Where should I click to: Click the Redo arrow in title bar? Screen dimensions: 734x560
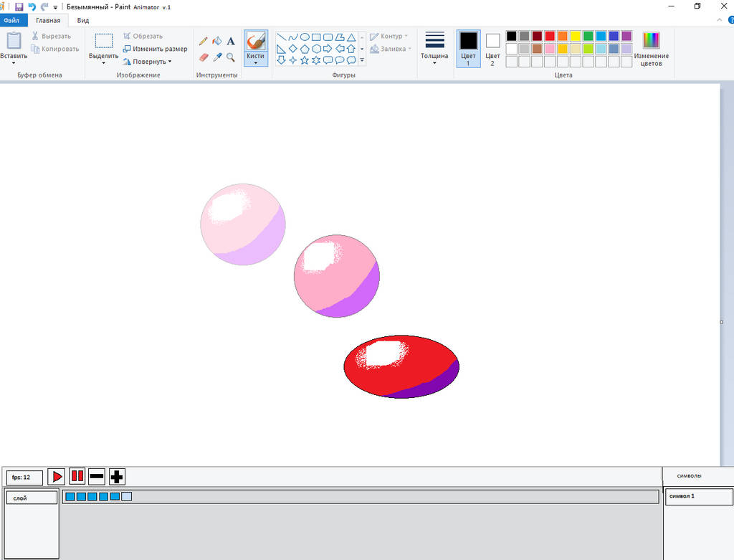tap(44, 7)
